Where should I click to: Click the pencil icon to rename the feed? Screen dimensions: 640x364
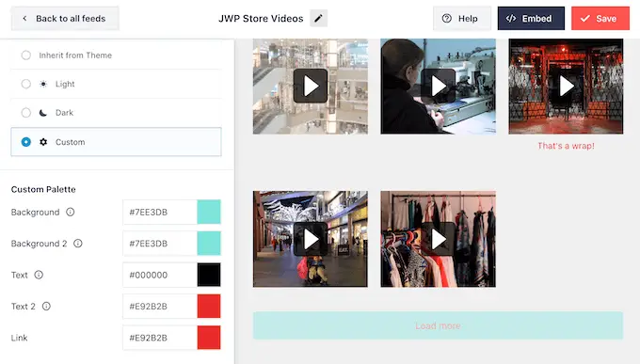318,19
